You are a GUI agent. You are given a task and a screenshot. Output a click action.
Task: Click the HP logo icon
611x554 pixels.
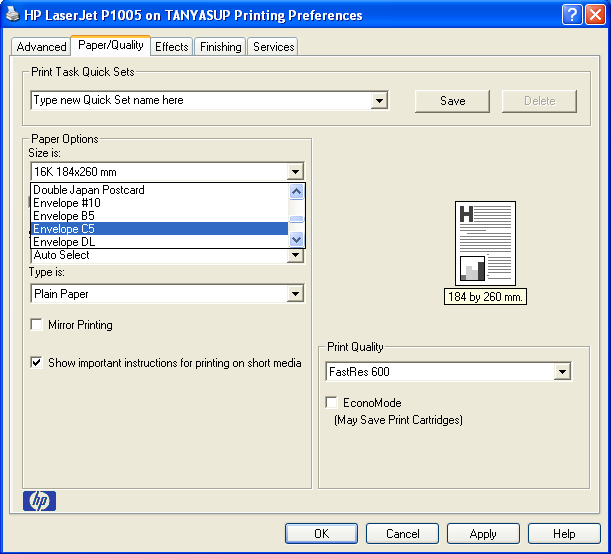pyautogui.click(x=39, y=501)
